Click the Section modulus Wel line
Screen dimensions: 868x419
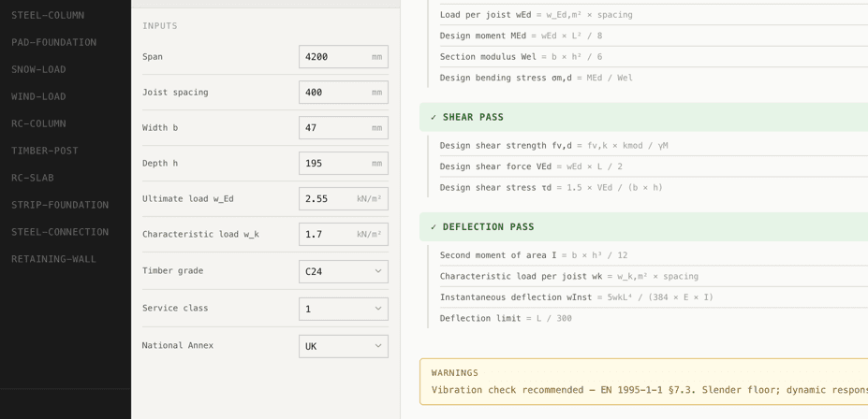tap(654, 57)
